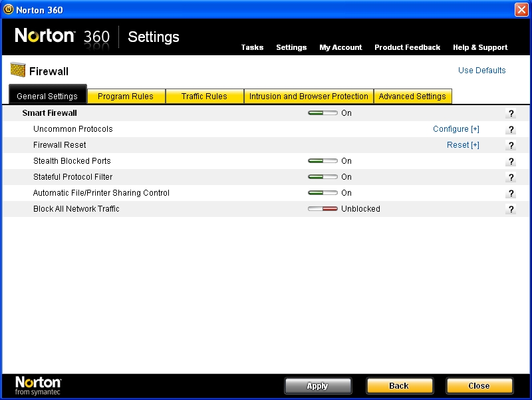Click the Firewall brick wall icon
This screenshot has height=400, width=532.
tap(18, 70)
